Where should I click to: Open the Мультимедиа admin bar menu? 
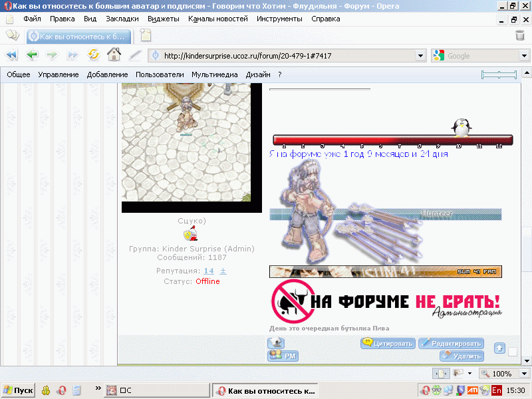pos(214,74)
